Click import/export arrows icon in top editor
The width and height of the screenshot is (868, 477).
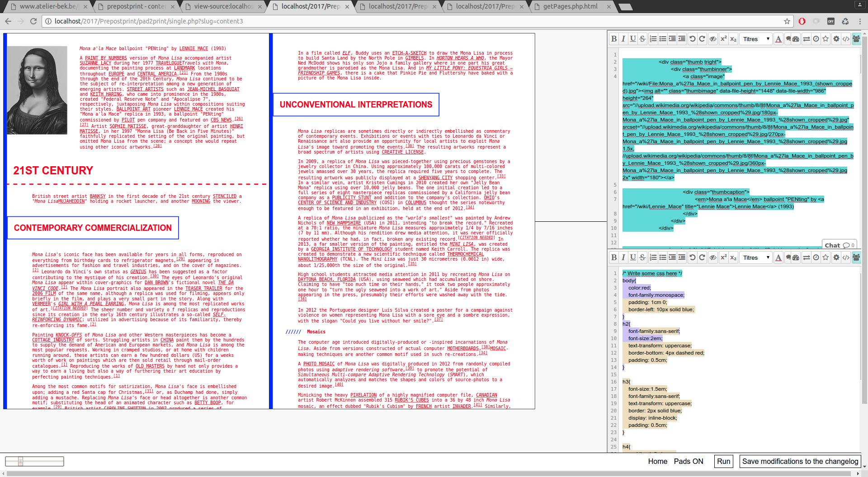(806, 39)
